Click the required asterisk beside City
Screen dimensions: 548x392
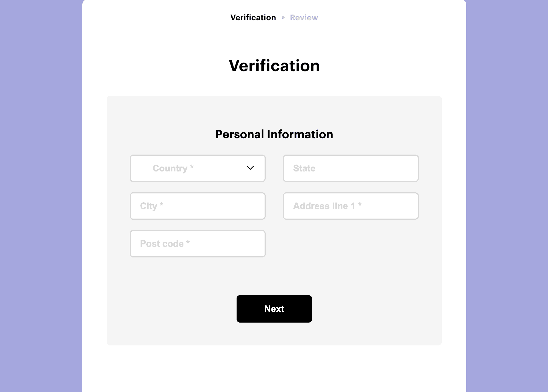point(161,204)
